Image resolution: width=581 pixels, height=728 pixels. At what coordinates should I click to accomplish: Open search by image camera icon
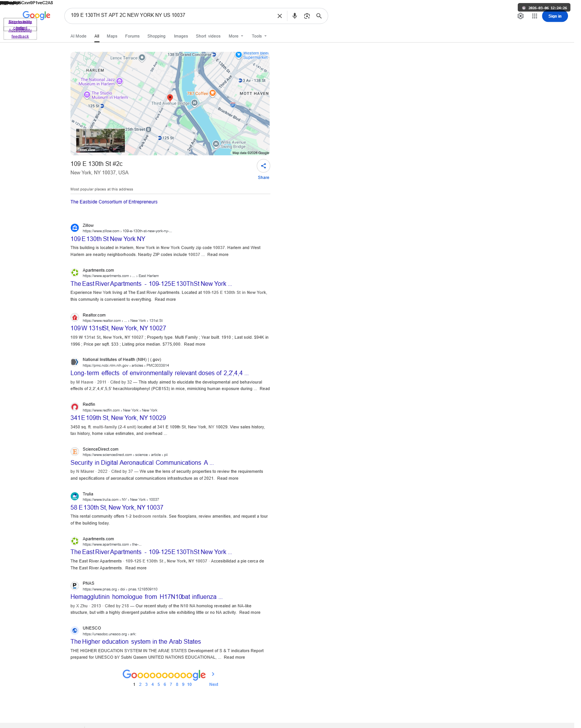coord(307,16)
